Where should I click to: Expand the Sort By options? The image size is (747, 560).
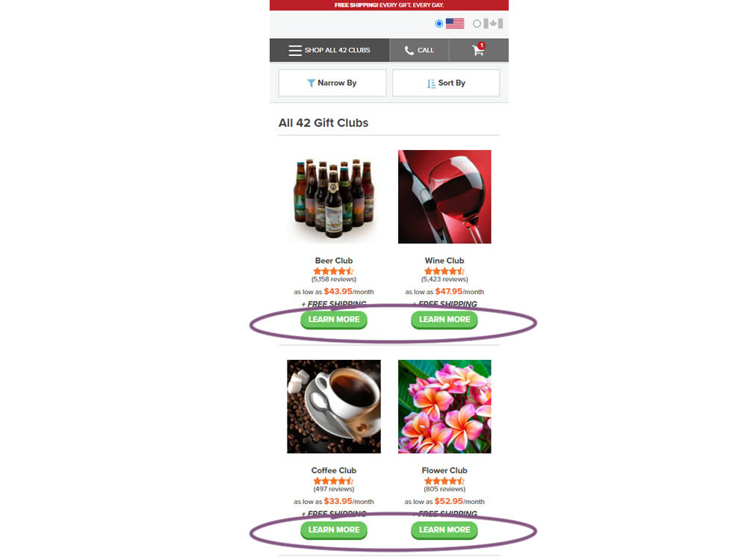(x=446, y=83)
